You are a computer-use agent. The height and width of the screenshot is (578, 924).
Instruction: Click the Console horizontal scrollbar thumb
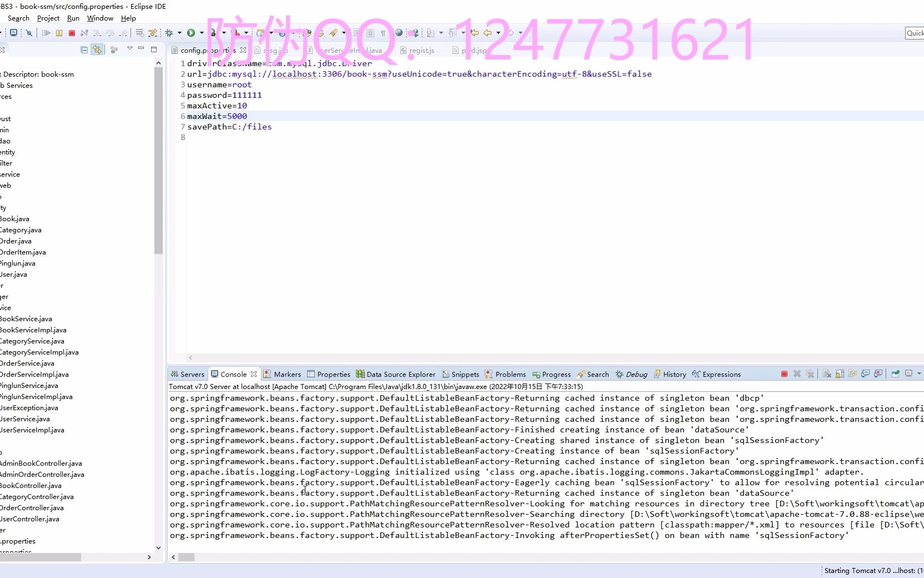point(187,557)
